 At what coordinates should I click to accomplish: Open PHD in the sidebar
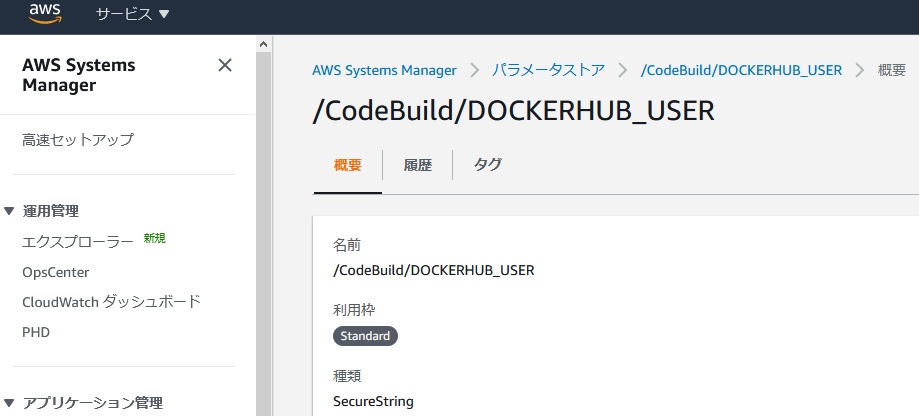36,333
